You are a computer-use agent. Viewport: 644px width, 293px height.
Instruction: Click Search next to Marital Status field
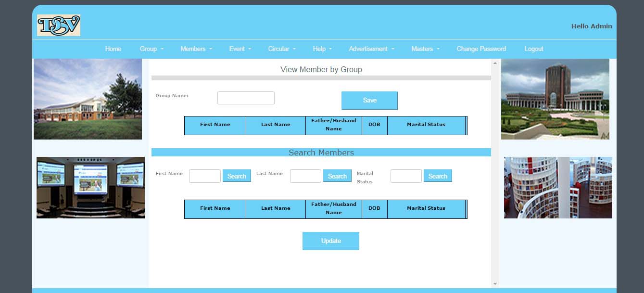(438, 176)
